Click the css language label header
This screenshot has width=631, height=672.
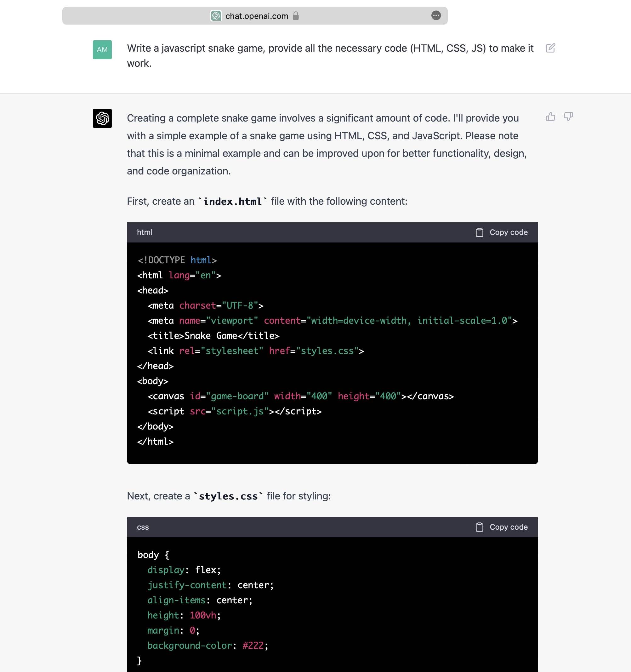click(x=143, y=527)
